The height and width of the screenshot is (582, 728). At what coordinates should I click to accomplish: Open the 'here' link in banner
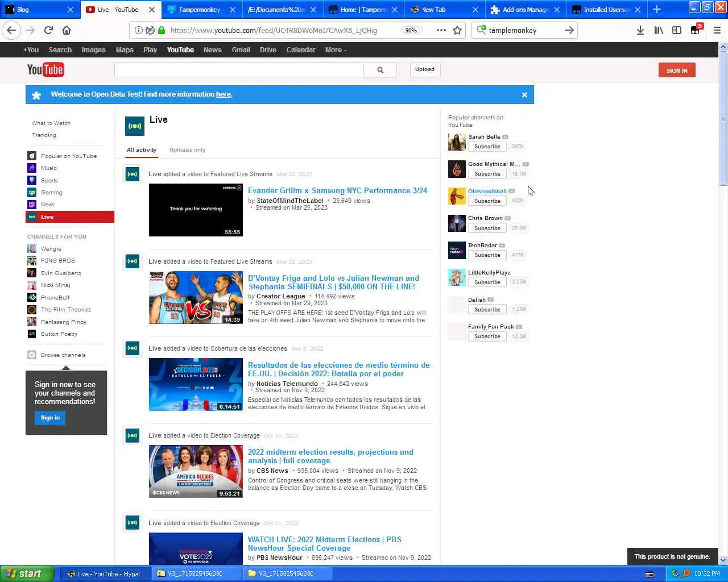(224, 94)
